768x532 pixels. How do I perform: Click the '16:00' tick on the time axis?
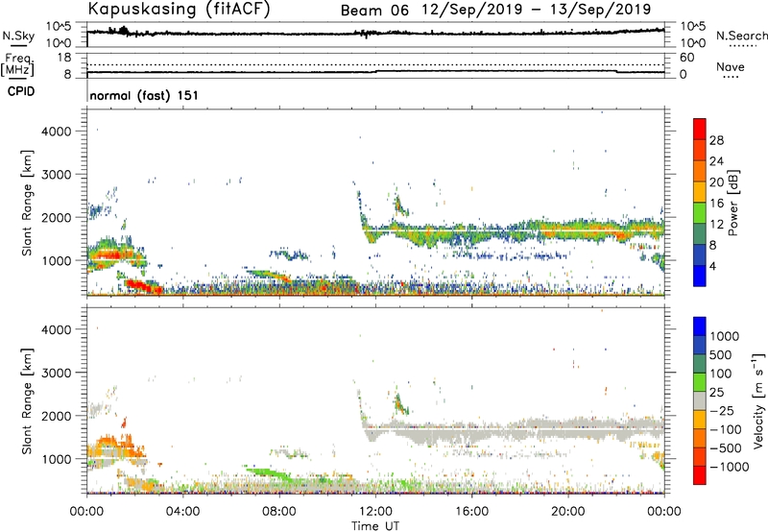click(x=471, y=512)
